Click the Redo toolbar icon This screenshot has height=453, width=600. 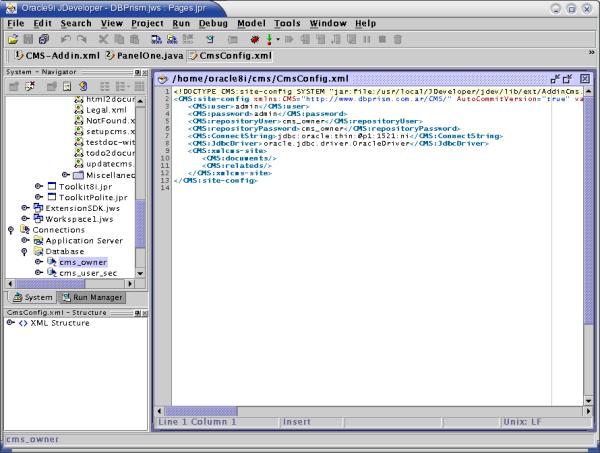82,39
